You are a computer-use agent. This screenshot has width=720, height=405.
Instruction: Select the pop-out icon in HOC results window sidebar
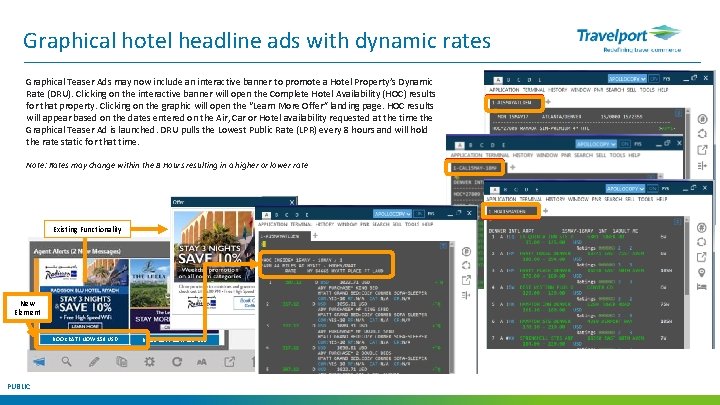click(x=466, y=280)
